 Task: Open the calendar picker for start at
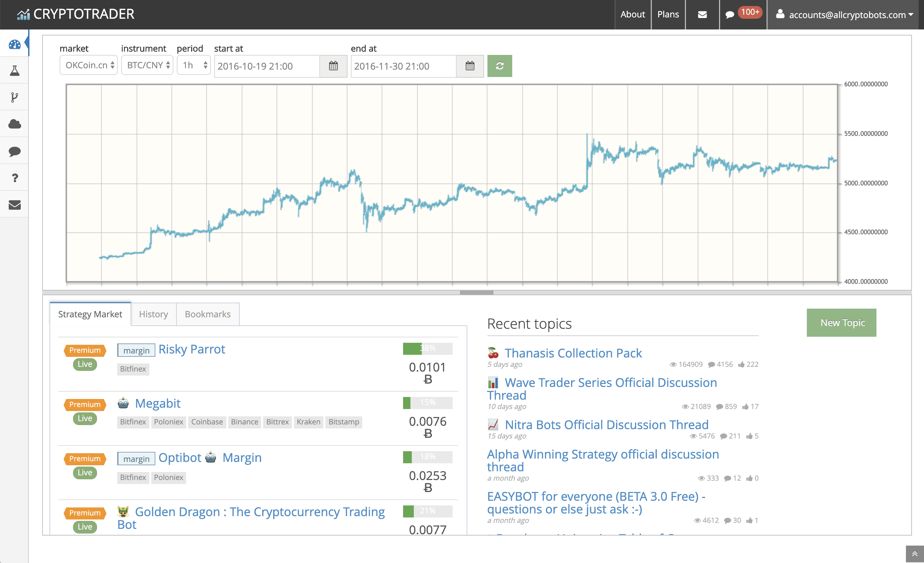tap(333, 66)
